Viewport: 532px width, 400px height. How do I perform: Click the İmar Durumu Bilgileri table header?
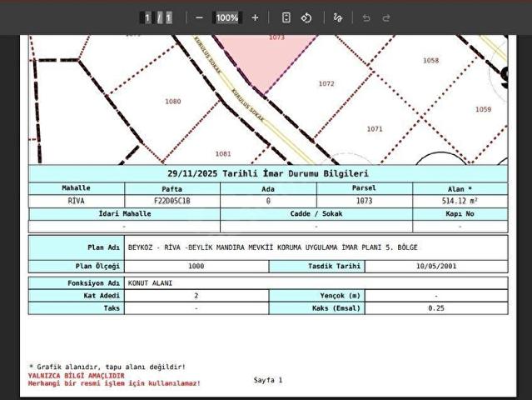(267, 173)
